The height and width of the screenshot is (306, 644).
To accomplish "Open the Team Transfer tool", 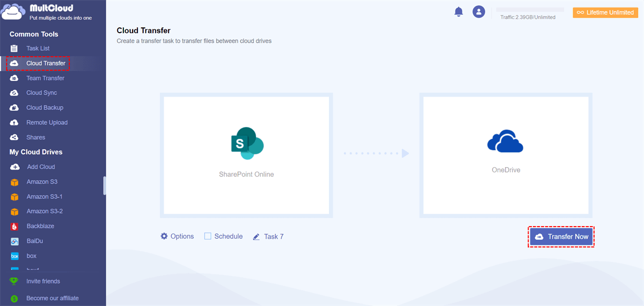I will (x=45, y=78).
